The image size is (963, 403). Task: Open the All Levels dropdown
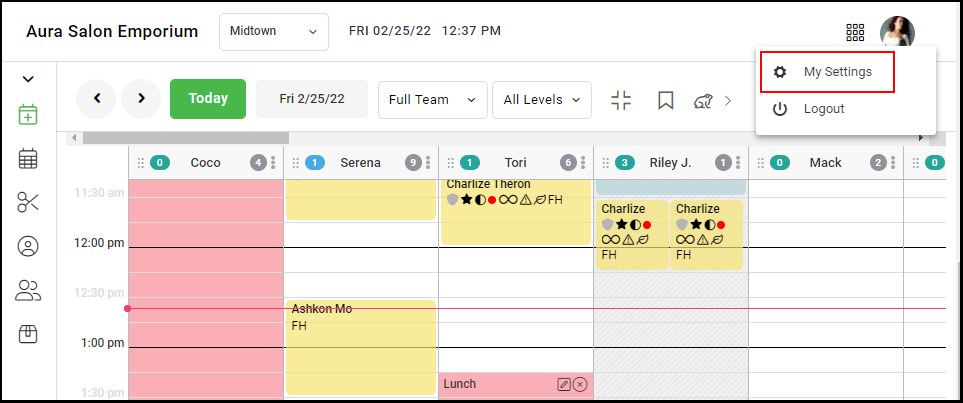[542, 100]
